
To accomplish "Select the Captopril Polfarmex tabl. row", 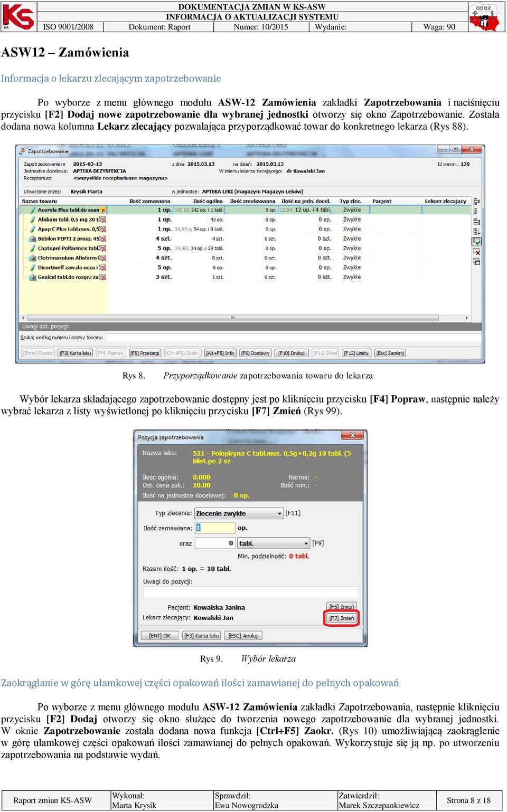I will (245, 248).
